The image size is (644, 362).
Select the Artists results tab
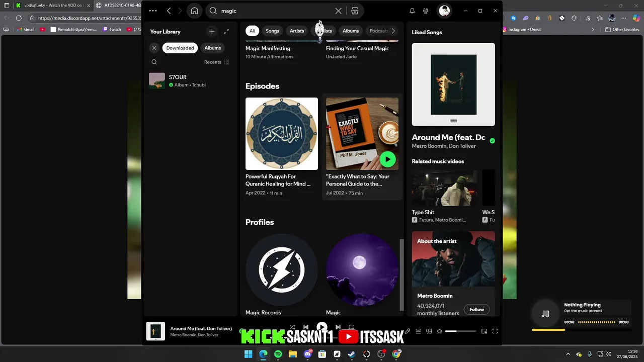[x=297, y=31]
